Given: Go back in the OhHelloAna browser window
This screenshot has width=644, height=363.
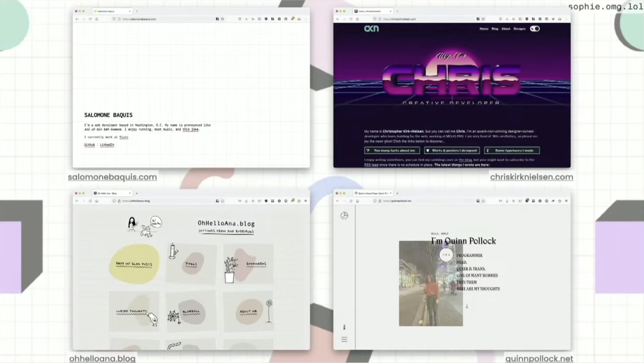Looking at the screenshot, I should pyautogui.click(x=77, y=201).
